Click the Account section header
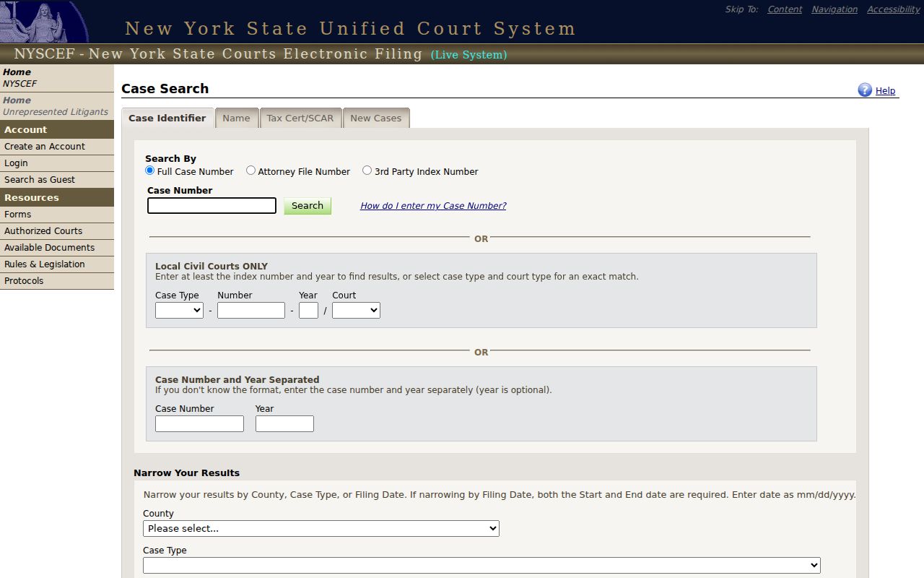 point(57,130)
